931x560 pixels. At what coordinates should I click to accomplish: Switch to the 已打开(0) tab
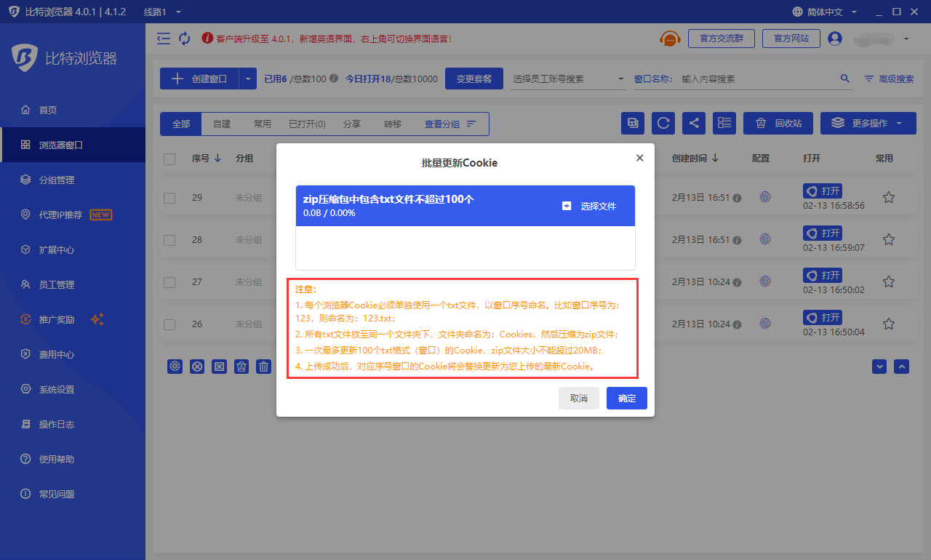(307, 124)
